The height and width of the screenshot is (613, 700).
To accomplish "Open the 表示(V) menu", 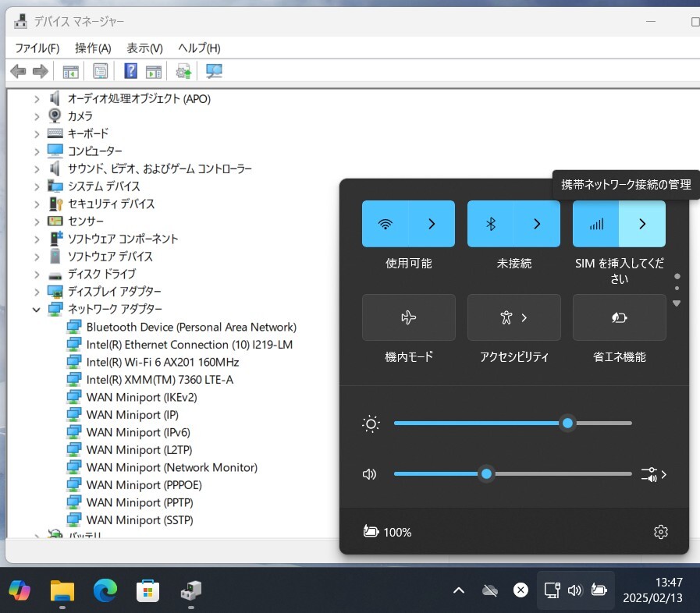I will pos(144,48).
